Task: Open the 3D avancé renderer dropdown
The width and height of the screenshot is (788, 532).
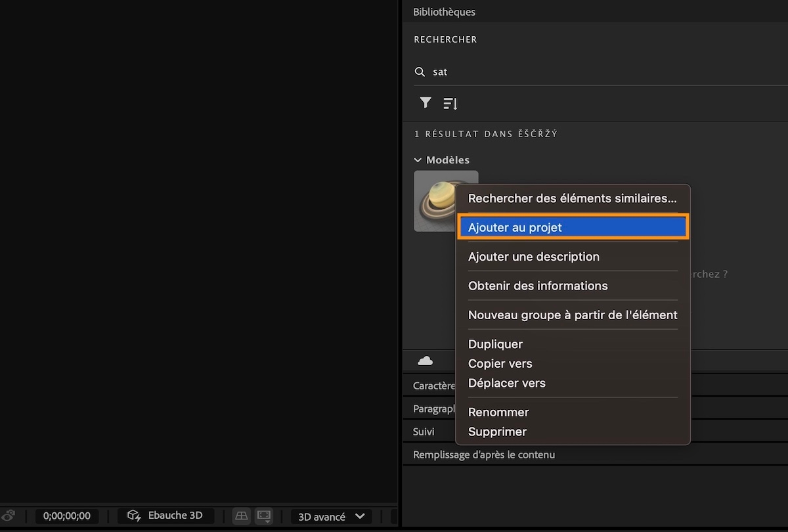Action: point(330,516)
